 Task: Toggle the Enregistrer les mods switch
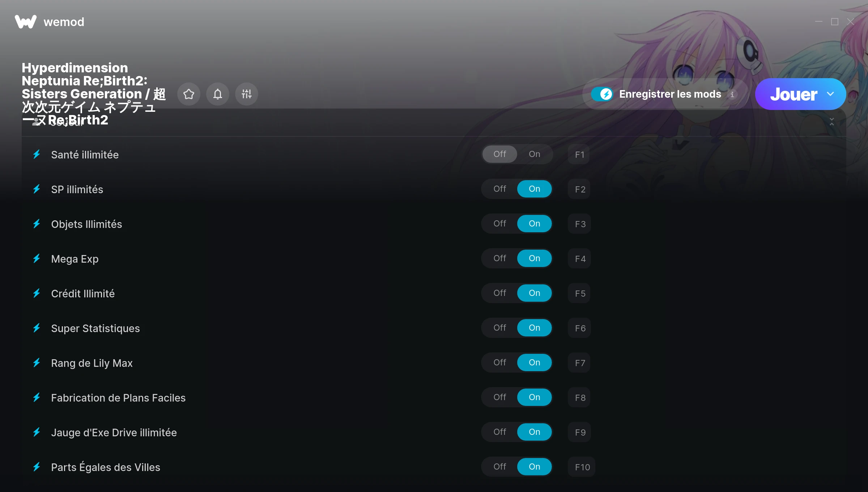tap(602, 94)
